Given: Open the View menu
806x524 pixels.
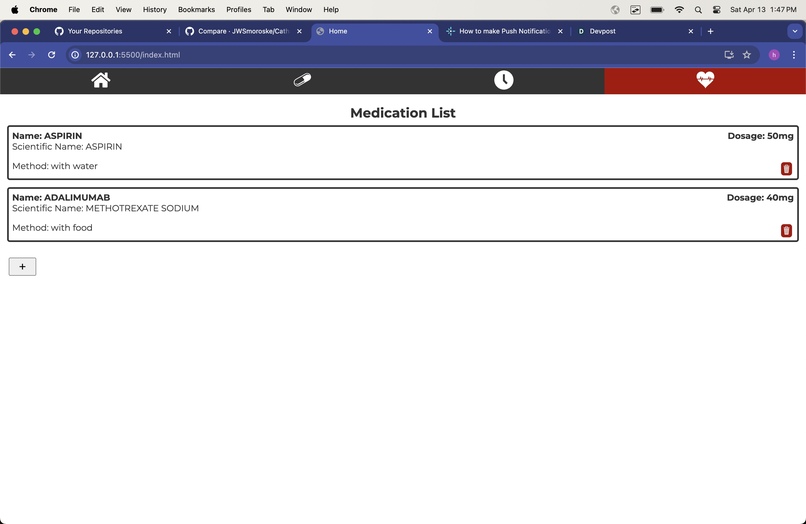Looking at the screenshot, I should (x=123, y=9).
